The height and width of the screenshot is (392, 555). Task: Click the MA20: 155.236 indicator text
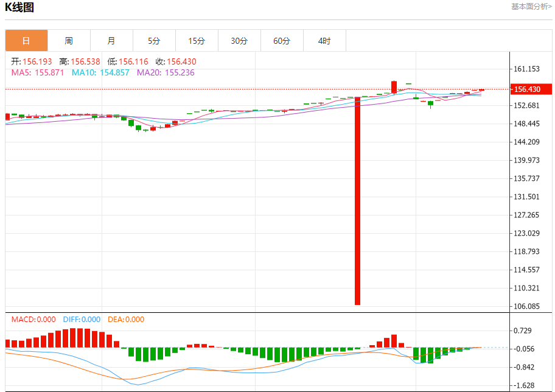tap(166, 72)
